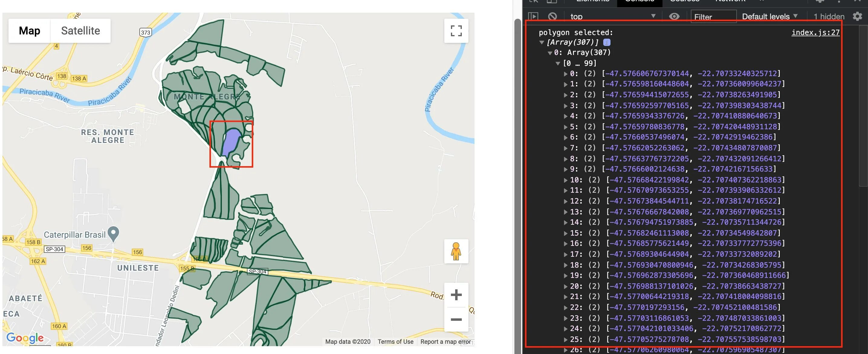
Task: Clear console with the ban icon
Action: coord(552,16)
